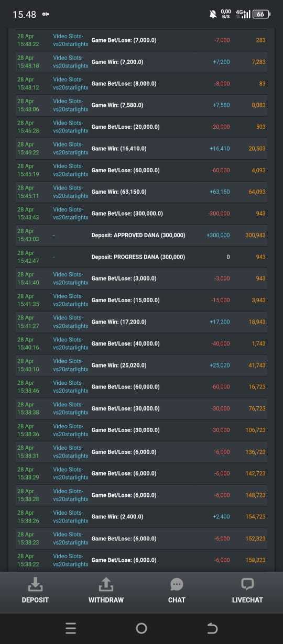The height and width of the screenshot is (644, 283).
Task: Select the WITHDRAW tab label
Action: tap(106, 600)
